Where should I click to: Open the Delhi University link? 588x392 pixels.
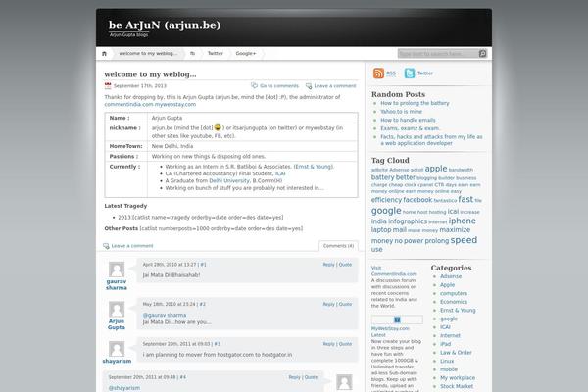[x=229, y=180]
